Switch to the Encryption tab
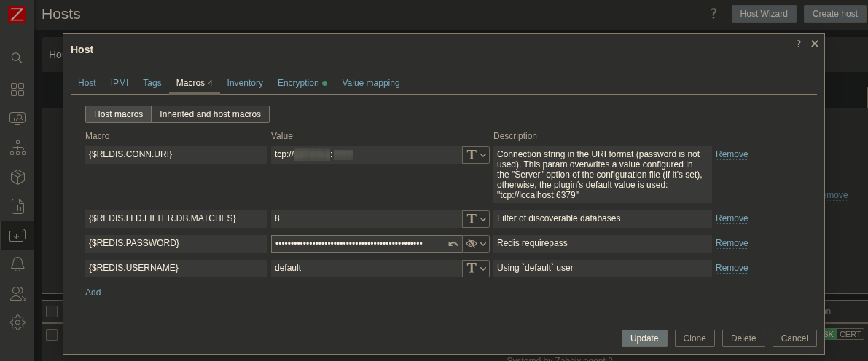The width and height of the screenshot is (868, 361). 302,83
